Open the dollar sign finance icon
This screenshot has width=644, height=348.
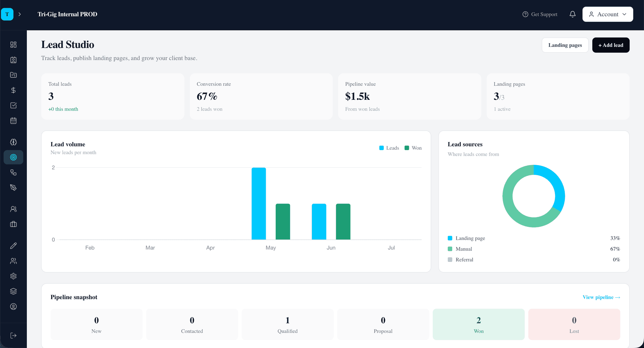(13, 90)
